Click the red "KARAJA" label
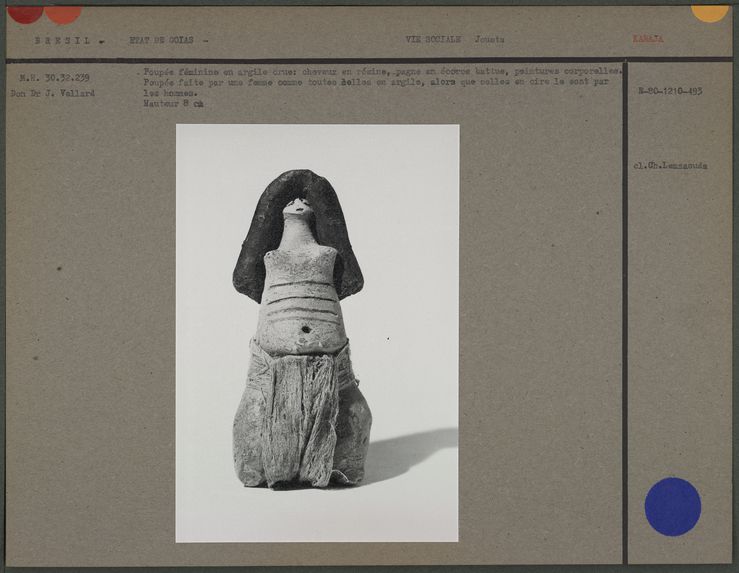Viewport: 739px width, 573px height. point(647,40)
